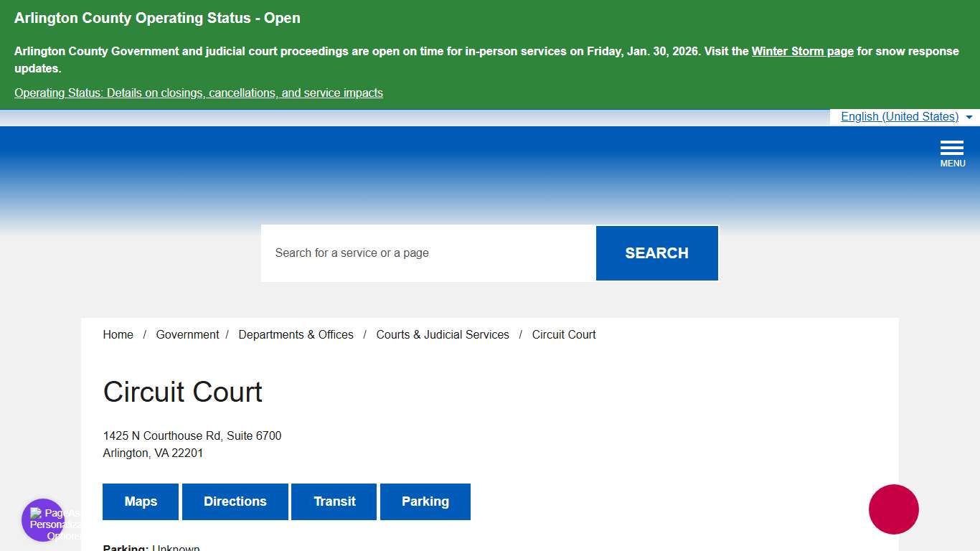Viewport: 980px width, 551px height.
Task: Open the hamburger MENU navigation
Action: click(x=952, y=151)
